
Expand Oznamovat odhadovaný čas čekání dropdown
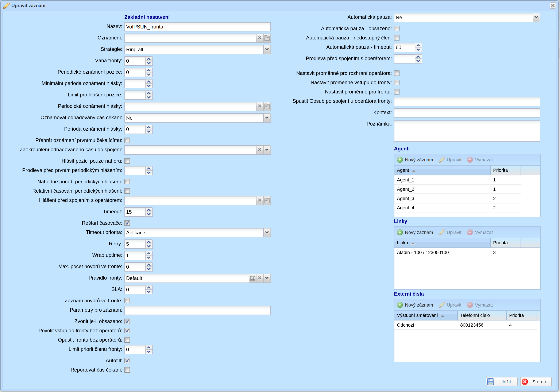pyautogui.click(x=267, y=118)
